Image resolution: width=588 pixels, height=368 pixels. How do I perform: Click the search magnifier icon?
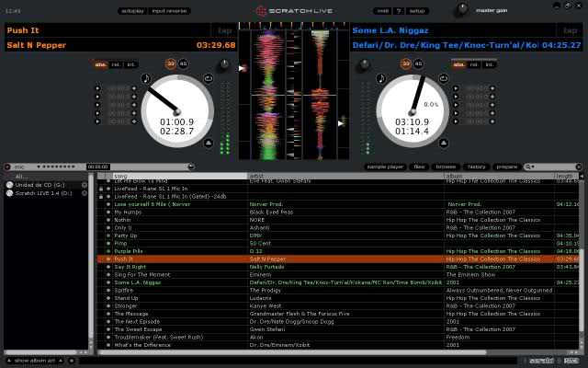(x=527, y=167)
